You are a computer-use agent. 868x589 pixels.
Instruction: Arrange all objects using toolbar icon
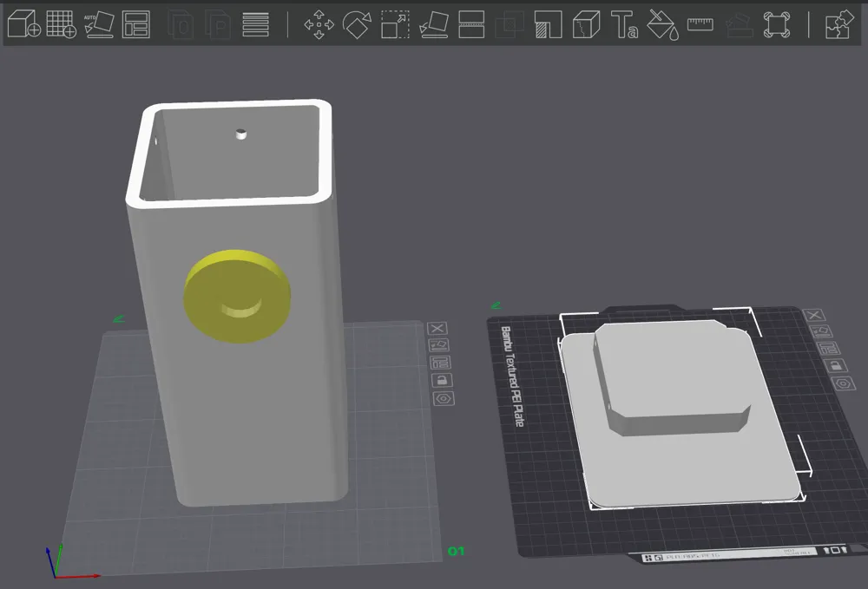(136, 25)
